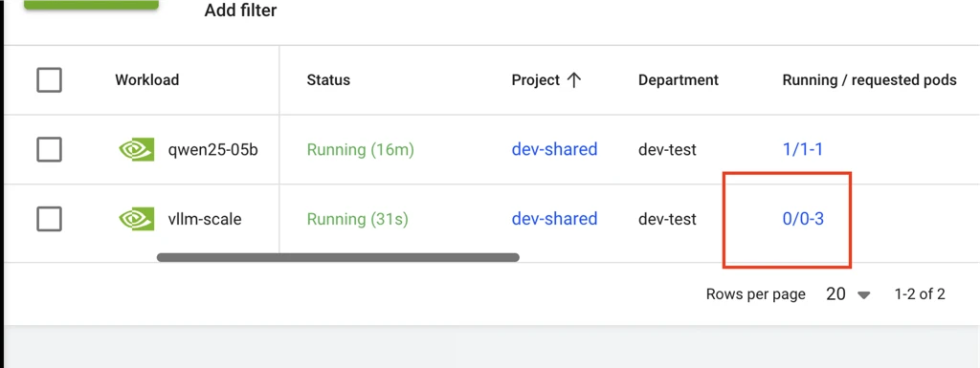Click Add filter

[x=240, y=11]
